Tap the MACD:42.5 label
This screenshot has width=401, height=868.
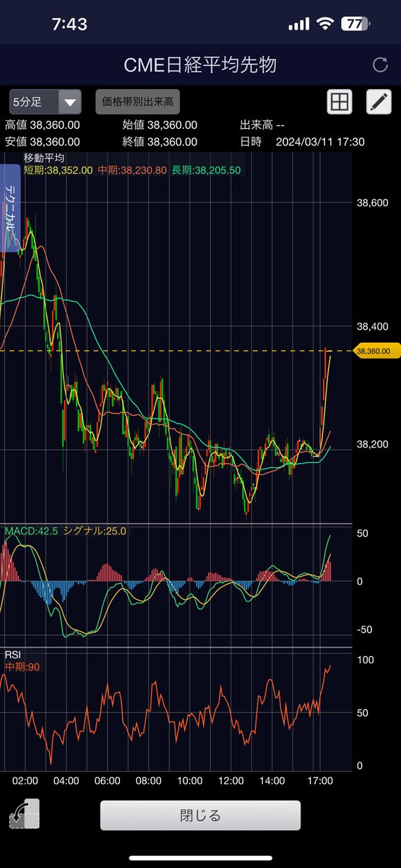(31, 531)
